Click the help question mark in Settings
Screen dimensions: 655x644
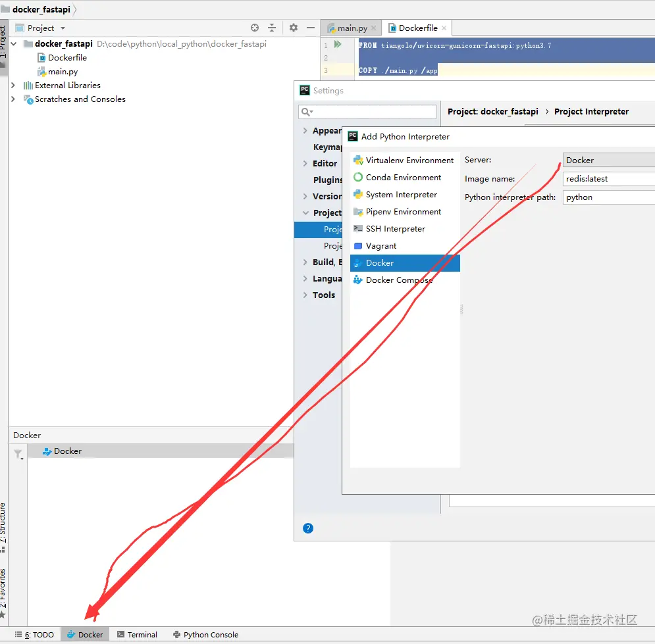308,528
